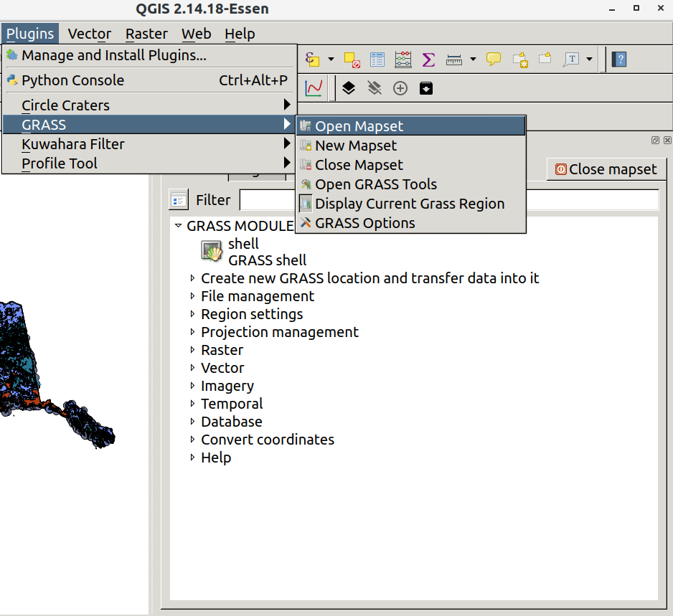Choose Open GRASS Tools

click(410, 184)
